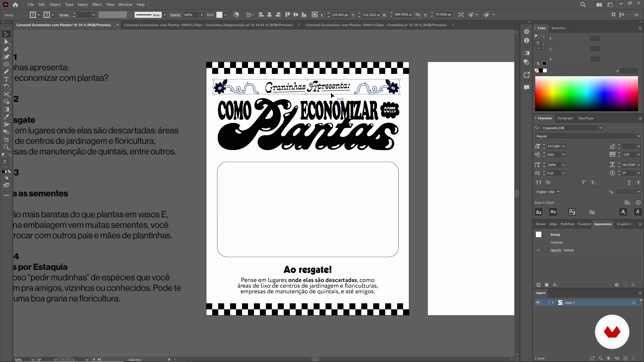Select the Gradient tool
The height and width of the screenshot is (362, 644).
coord(6,109)
